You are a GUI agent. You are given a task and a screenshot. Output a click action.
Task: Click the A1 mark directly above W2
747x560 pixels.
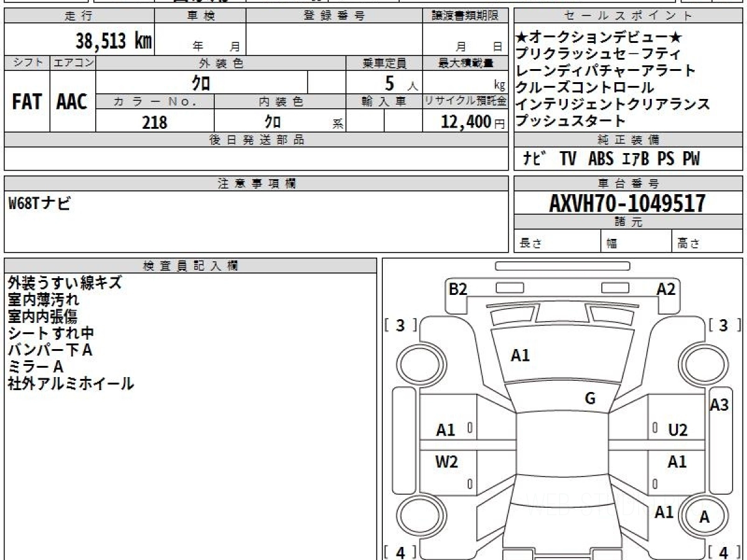click(446, 429)
